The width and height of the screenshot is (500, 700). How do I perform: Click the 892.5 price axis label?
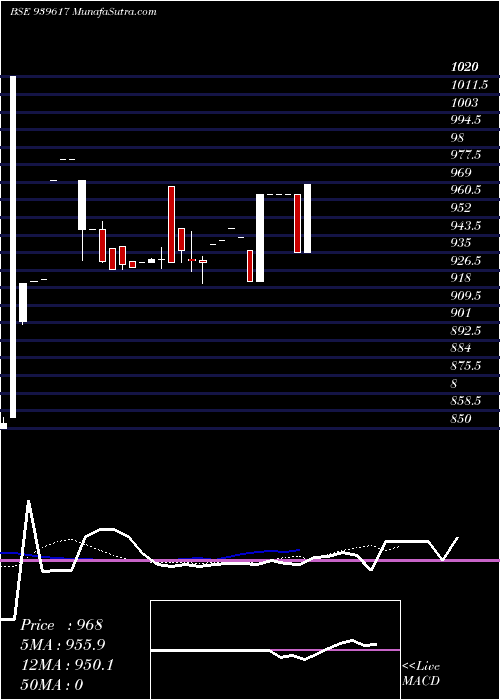tap(466, 331)
